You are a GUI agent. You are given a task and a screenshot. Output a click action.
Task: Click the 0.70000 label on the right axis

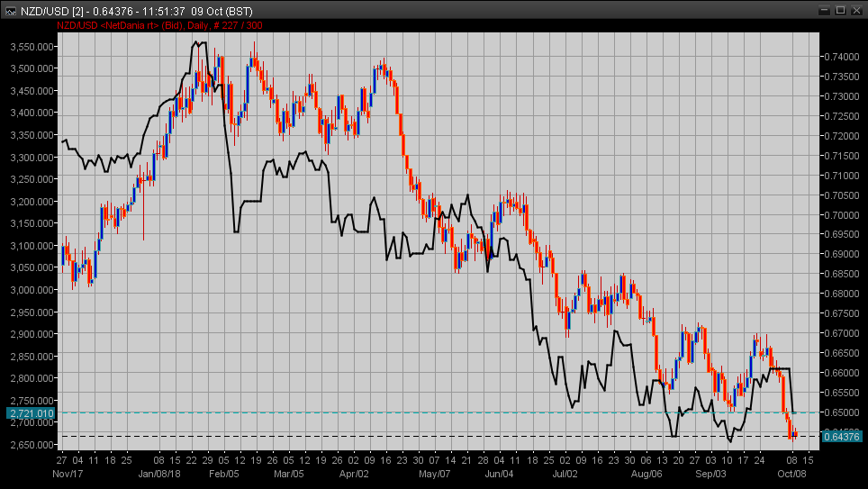844,215
